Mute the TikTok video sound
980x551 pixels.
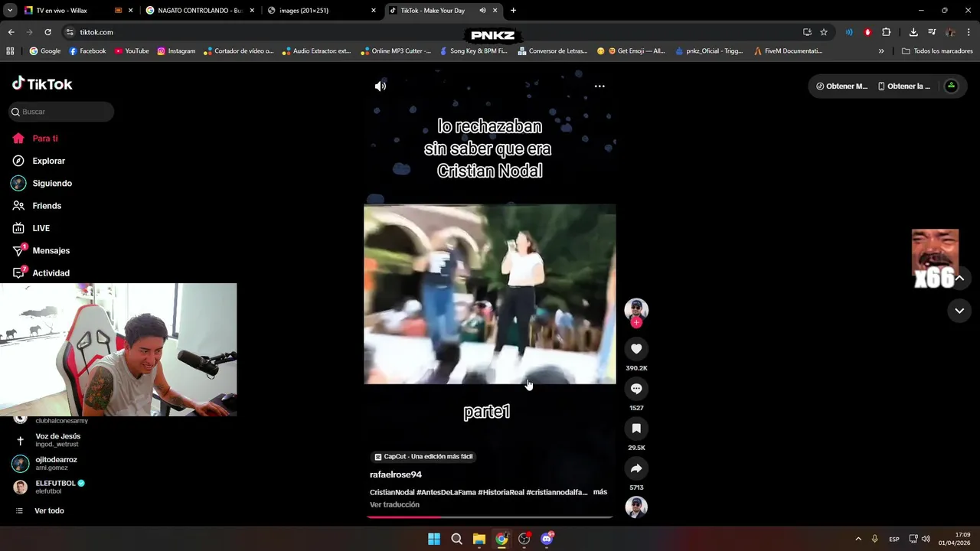[x=381, y=86]
